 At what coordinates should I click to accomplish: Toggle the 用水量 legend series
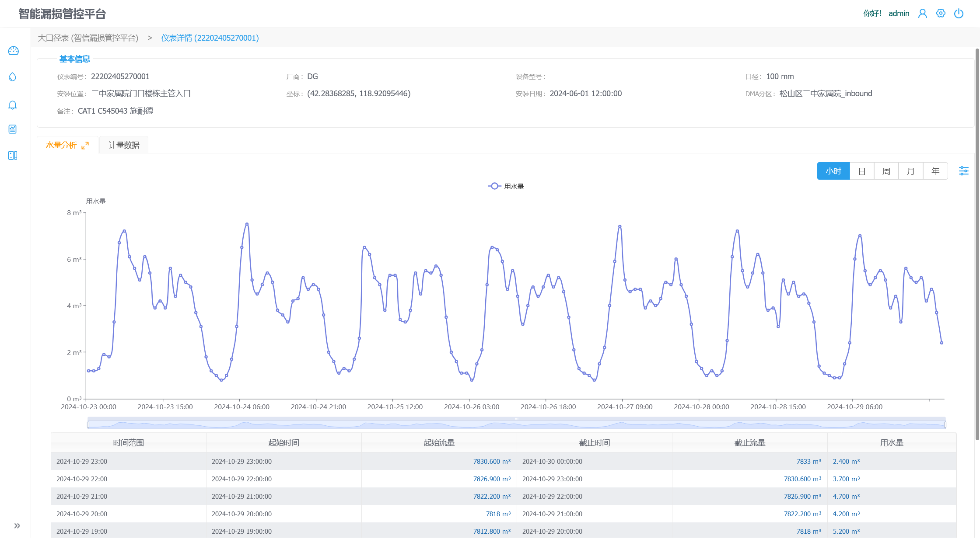coord(506,186)
